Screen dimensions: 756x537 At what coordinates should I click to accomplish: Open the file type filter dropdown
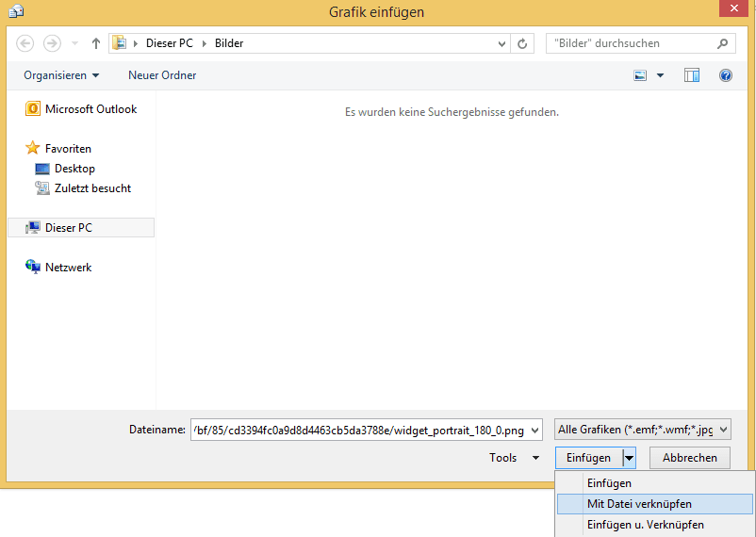pos(643,430)
